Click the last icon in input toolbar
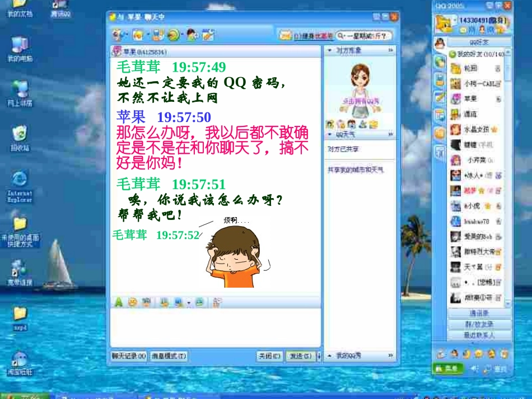The height and width of the screenshot is (399, 532). (217, 302)
